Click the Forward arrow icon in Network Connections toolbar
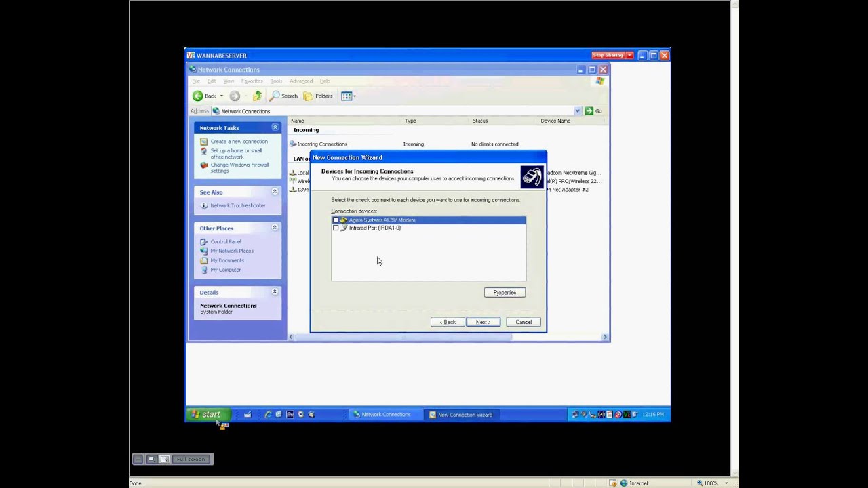This screenshot has height=488, width=868. click(235, 96)
